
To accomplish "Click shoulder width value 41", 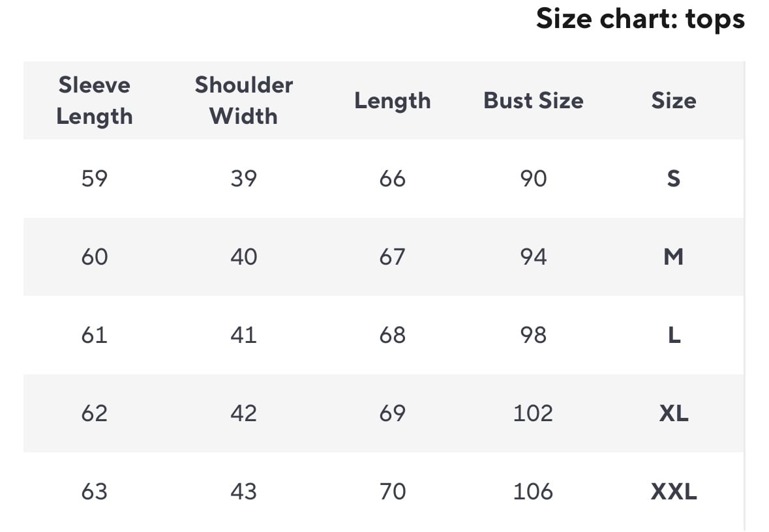I will point(243,335).
